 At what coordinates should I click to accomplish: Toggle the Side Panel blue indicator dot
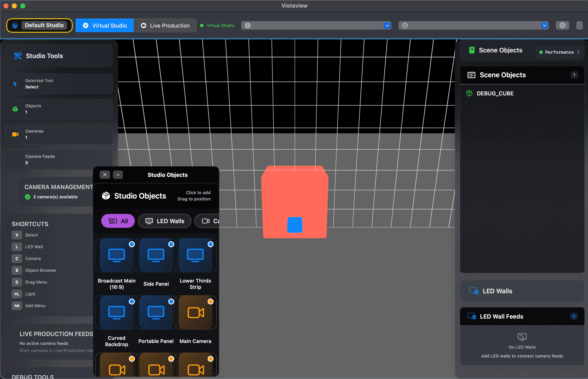(x=171, y=244)
